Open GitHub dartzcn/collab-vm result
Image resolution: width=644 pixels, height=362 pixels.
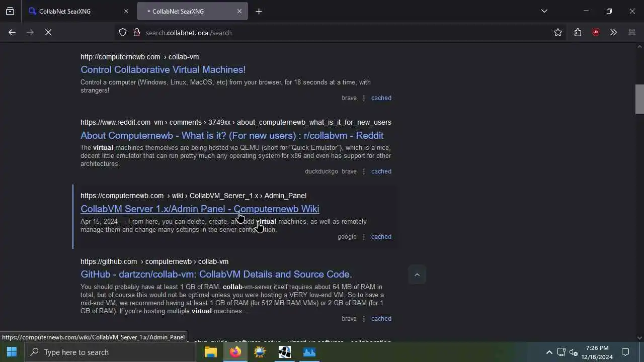[216, 274]
